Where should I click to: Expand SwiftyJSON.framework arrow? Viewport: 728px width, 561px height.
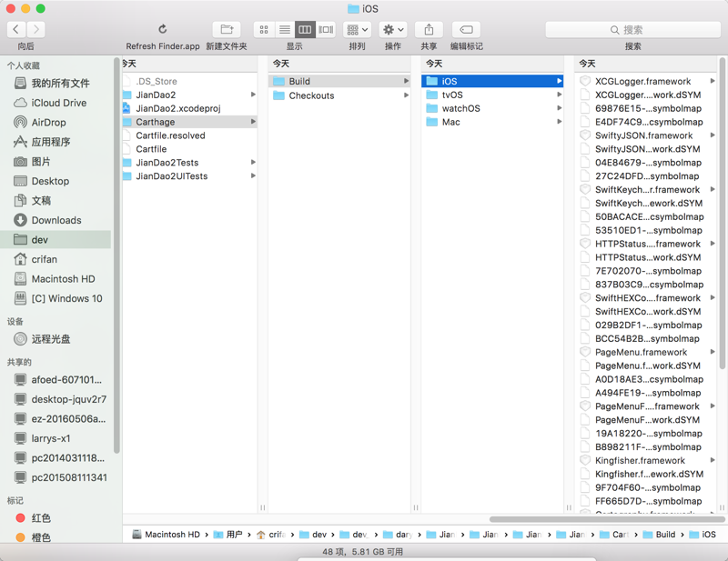[x=713, y=135]
